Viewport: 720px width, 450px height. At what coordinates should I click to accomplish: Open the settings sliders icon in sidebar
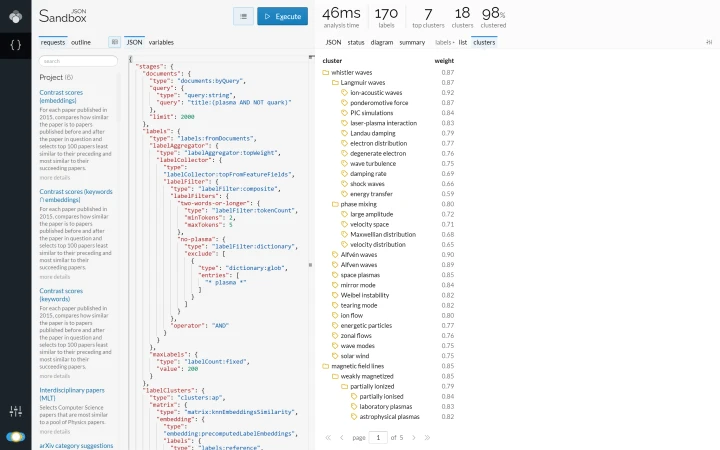pyautogui.click(x=16, y=411)
